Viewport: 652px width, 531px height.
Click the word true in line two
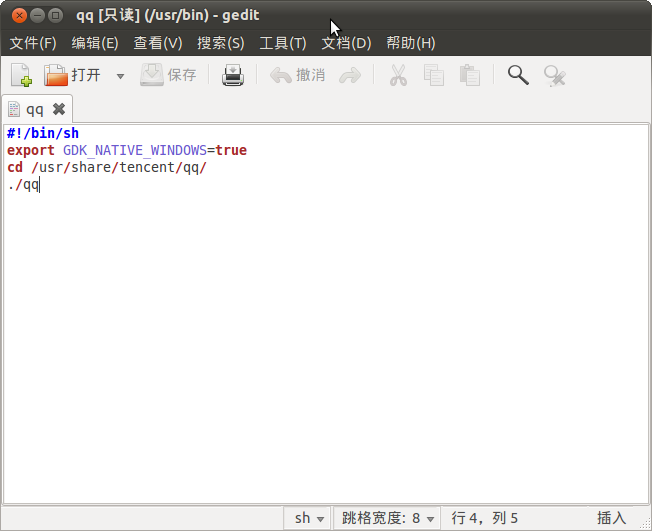pos(231,150)
